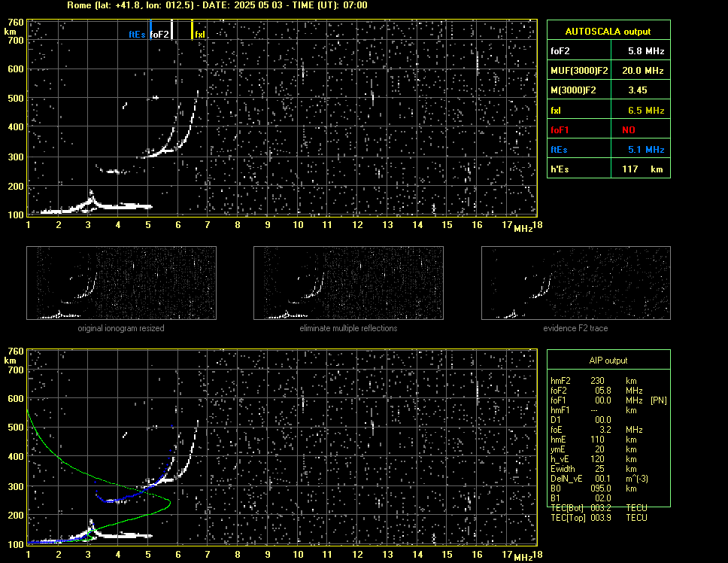The height and width of the screenshot is (563, 728).
Task: Click the AIP foF2 05.8 MHz row
Action: 596,391
